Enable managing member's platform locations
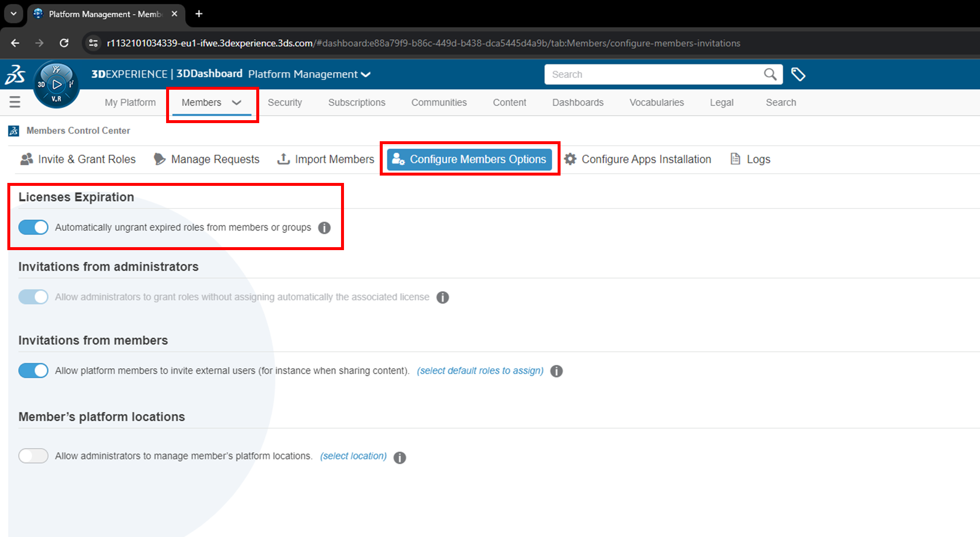The height and width of the screenshot is (537, 980). [x=33, y=456]
